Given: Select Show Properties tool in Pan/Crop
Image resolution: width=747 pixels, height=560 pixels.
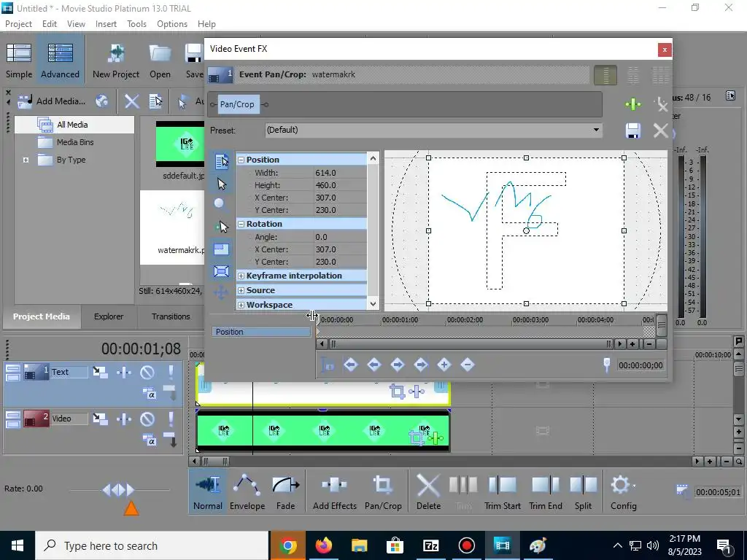Looking at the screenshot, I should [221, 162].
